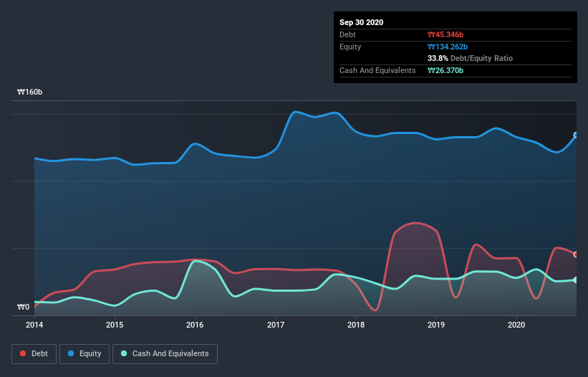Click the Debt label in tooltip
The height and width of the screenshot is (377, 588).
[347, 34]
